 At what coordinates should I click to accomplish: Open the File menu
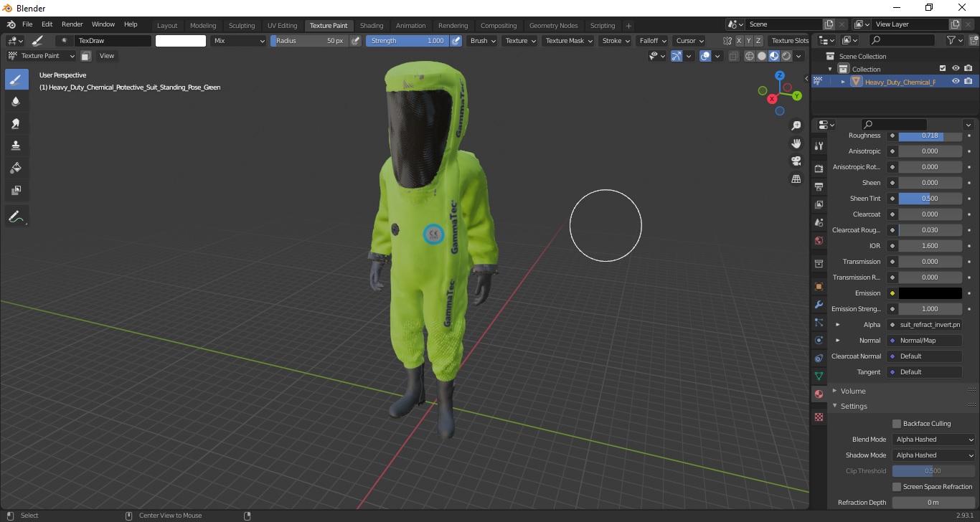pyautogui.click(x=27, y=24)
